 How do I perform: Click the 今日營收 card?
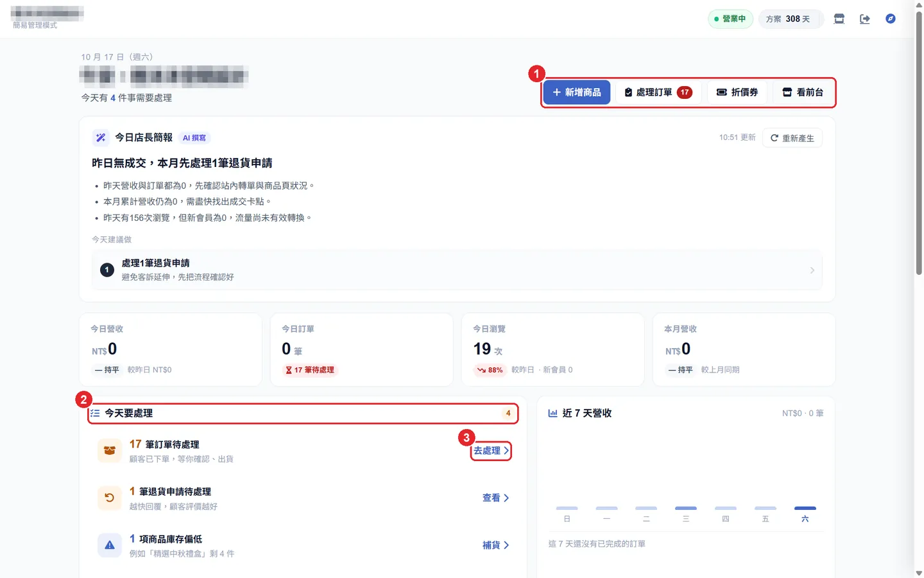[171, 349]
